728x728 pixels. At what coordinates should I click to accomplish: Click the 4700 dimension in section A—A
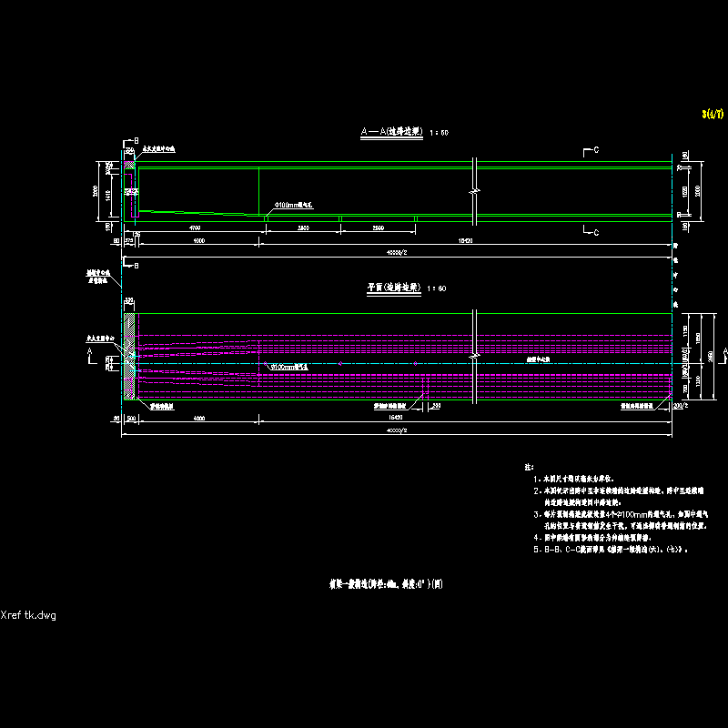(195, 228)
